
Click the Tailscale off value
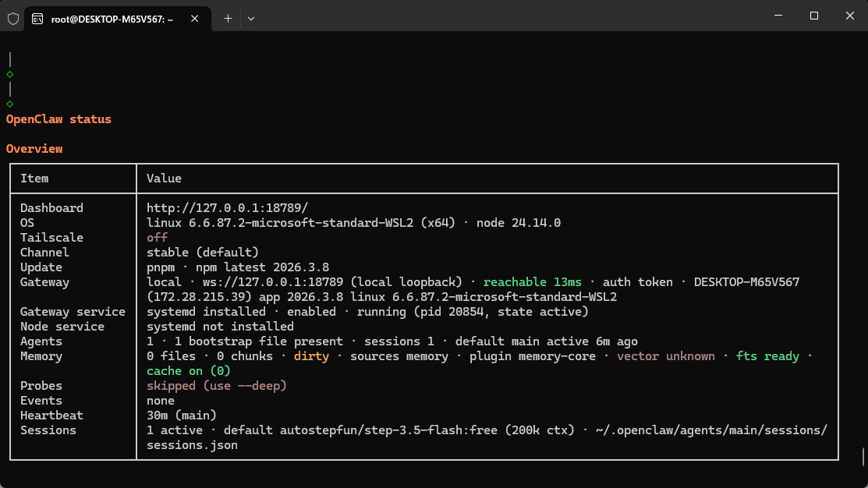click(x=158, y=237)
